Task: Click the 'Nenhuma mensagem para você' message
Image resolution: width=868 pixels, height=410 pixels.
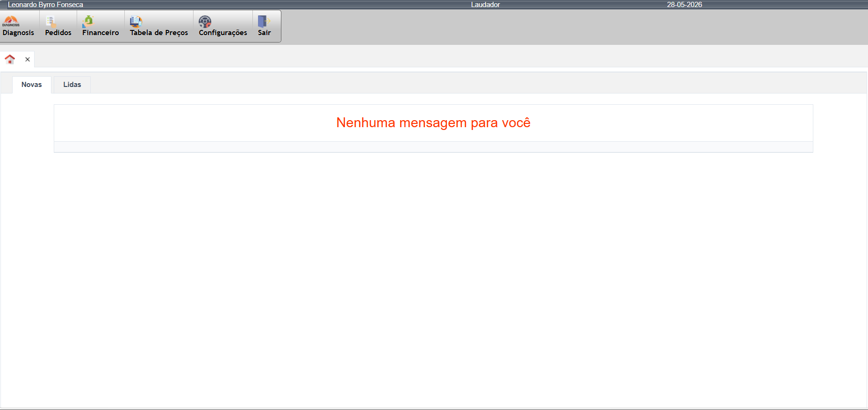Action: [433, 122]
